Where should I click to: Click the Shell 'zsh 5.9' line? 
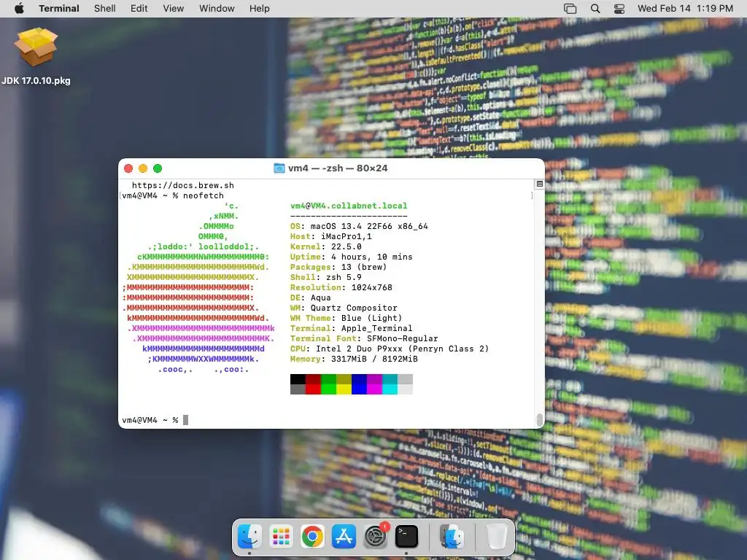pyautogui.click(x=326, y=277)
